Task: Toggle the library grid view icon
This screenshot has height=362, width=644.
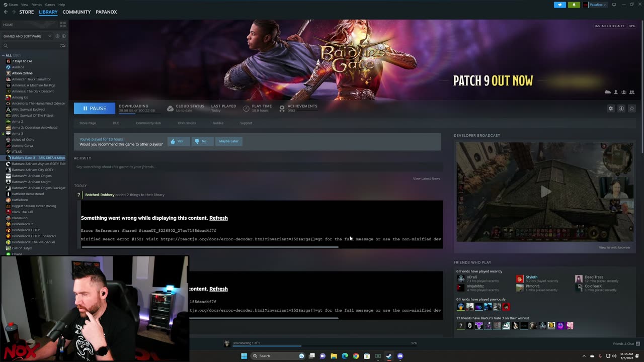Action: [63, 24]
